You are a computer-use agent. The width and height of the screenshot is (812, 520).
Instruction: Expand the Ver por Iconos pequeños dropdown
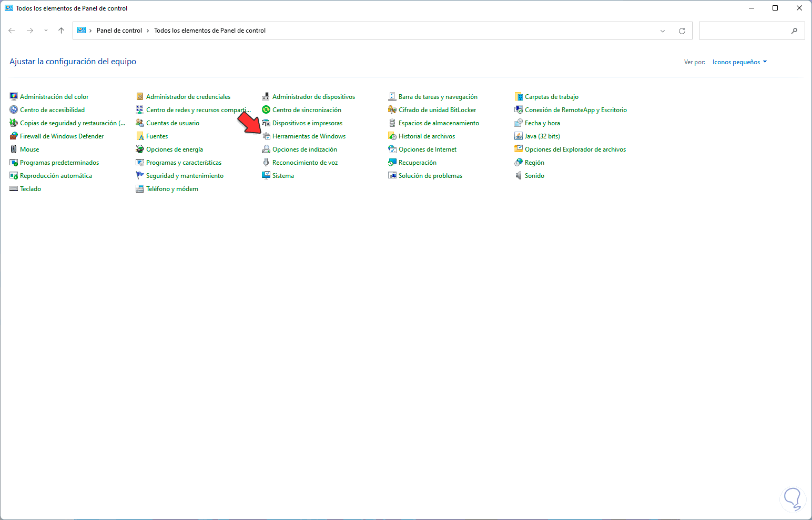tap(739, 62)
